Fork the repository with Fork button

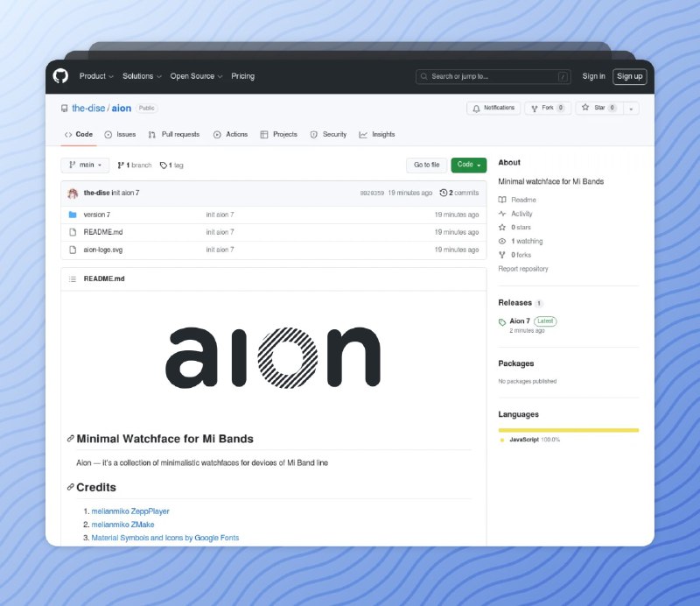(x=548, y=108)
